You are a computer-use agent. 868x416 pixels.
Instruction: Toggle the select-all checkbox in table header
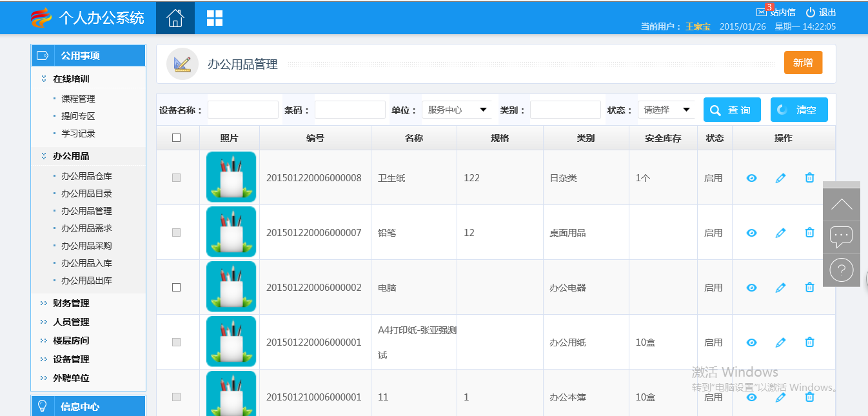point(177,137)
